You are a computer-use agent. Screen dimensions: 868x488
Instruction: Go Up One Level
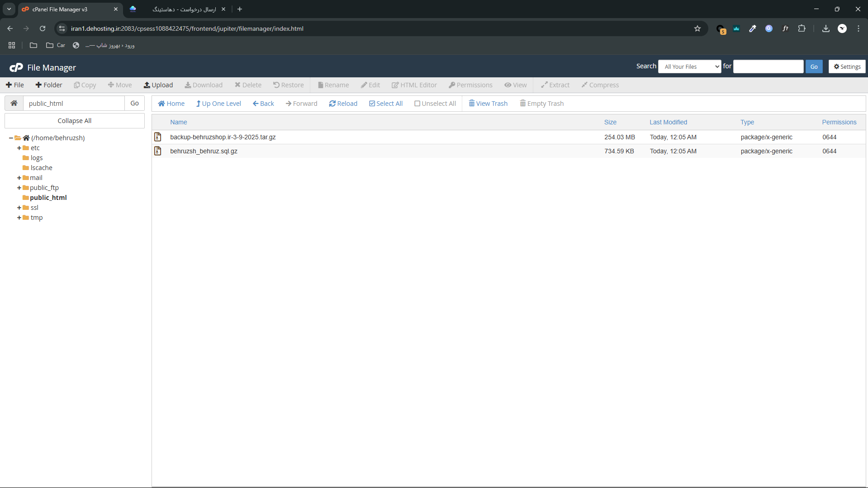coord(218,104)
